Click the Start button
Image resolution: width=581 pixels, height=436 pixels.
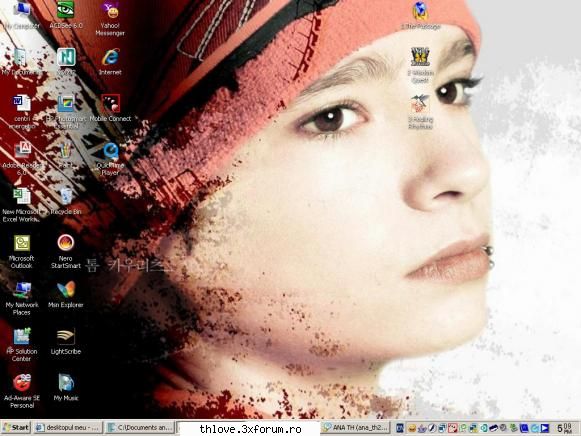click(16, 428)
